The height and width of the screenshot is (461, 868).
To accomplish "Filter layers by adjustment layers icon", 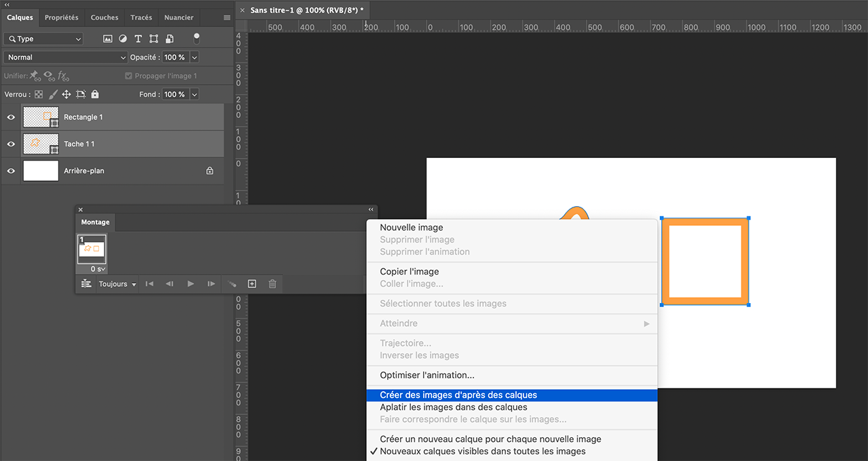I will [123, 39].
